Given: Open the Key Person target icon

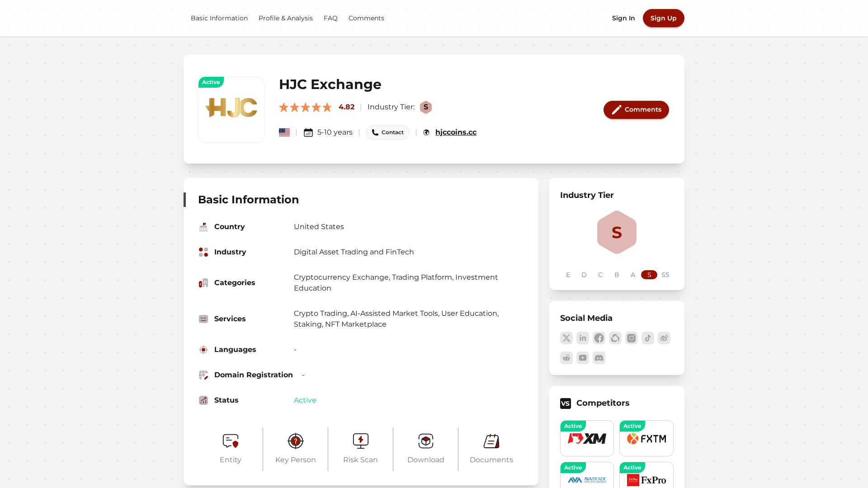Looking at the screenshot, I should (x=295, y=441).
